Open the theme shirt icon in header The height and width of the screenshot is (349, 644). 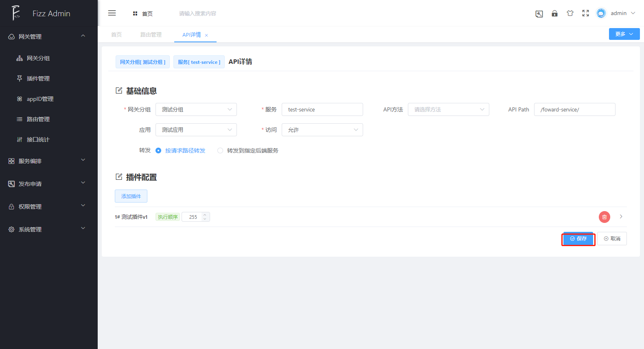point(570,13)
